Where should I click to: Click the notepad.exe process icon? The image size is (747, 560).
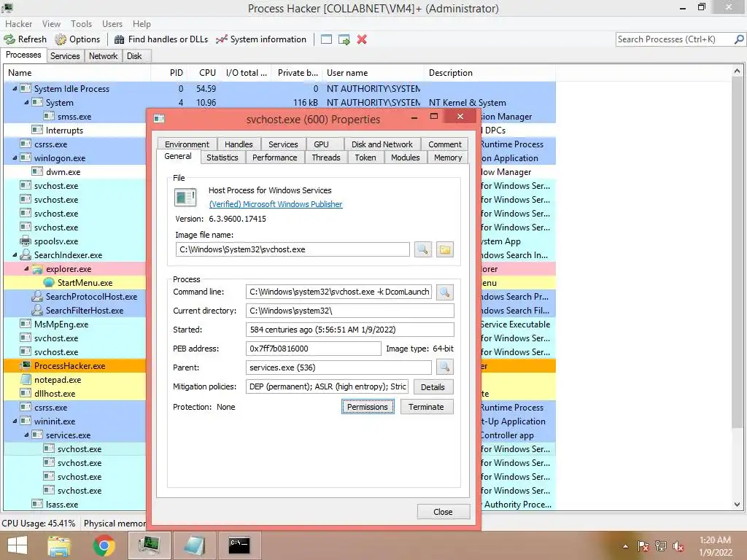click(26, 379)
